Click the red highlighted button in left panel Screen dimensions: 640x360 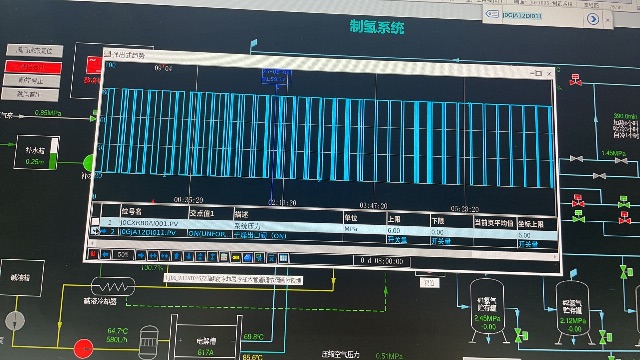coord(33,67)
